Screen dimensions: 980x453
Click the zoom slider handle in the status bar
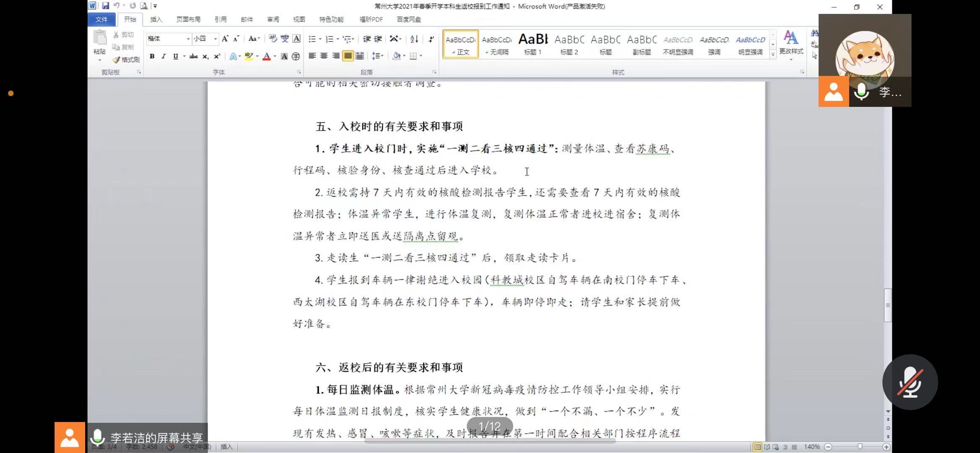point(860,447)
